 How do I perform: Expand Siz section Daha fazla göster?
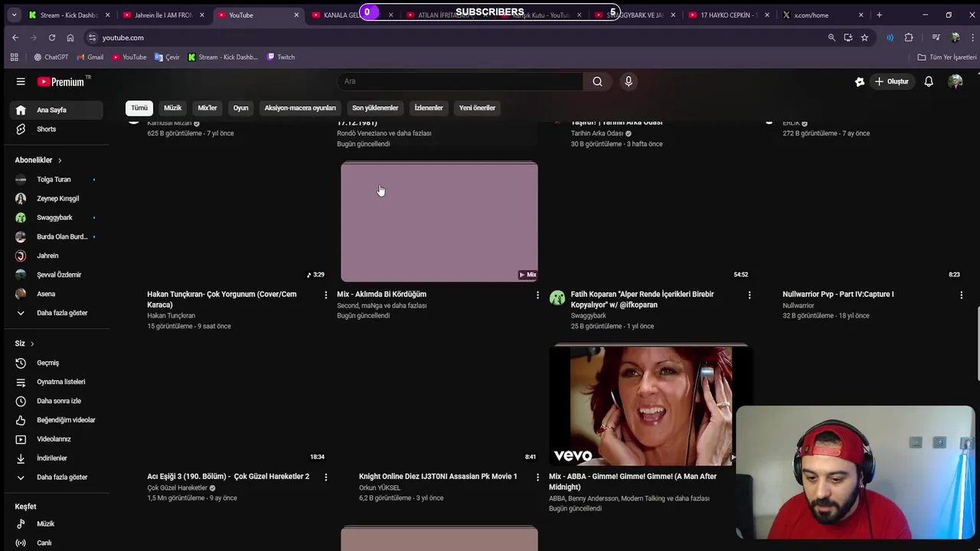pyautogui.click(x=57, y=478)
